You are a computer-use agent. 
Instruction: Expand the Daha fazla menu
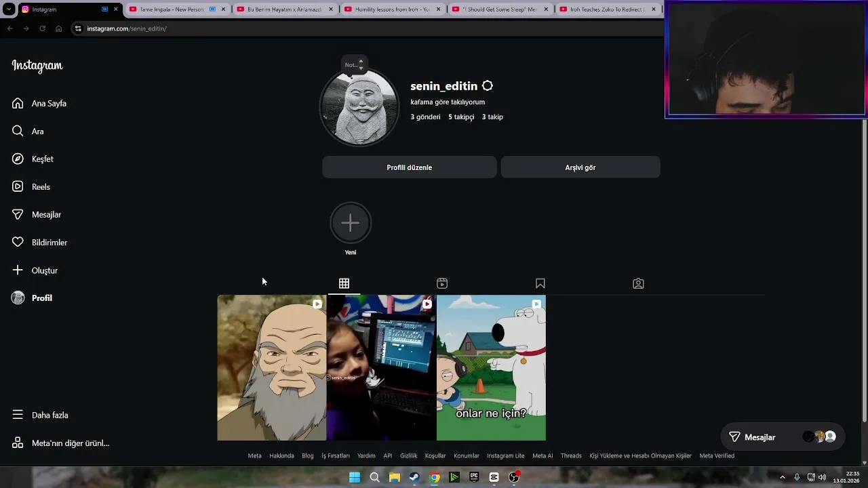(x=40, y=415)
